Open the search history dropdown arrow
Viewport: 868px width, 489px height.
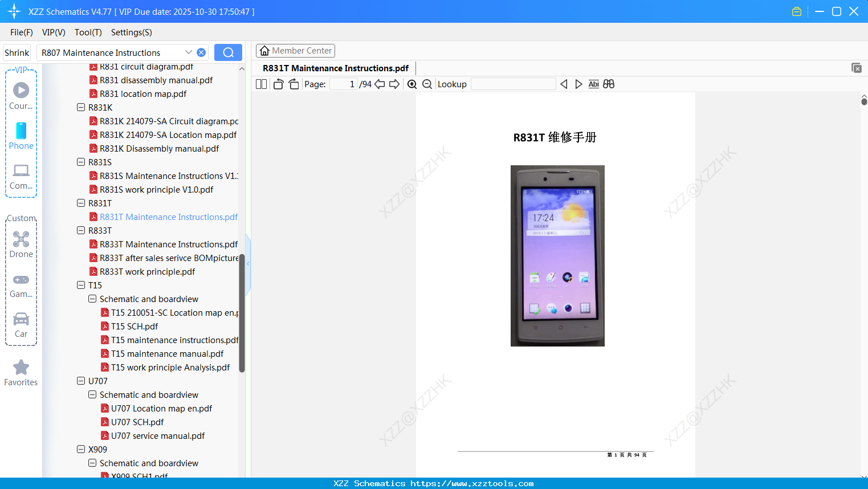point(189,52)
